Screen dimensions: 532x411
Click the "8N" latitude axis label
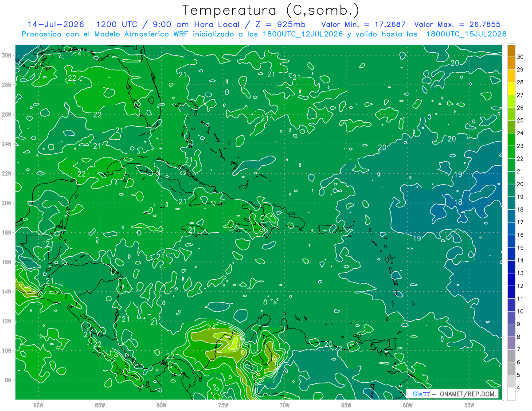tap(8, 380)
